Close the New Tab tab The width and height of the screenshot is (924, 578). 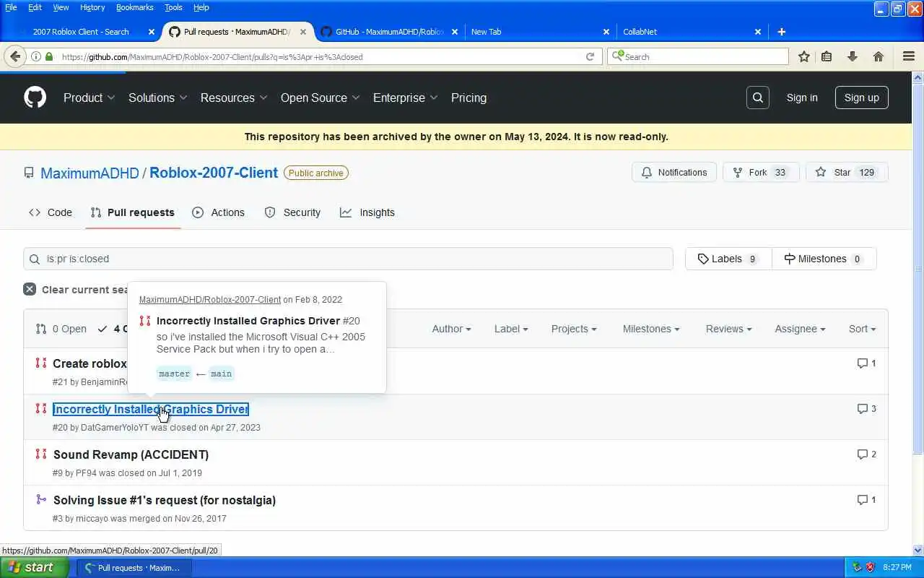click(x=606, y=32)
